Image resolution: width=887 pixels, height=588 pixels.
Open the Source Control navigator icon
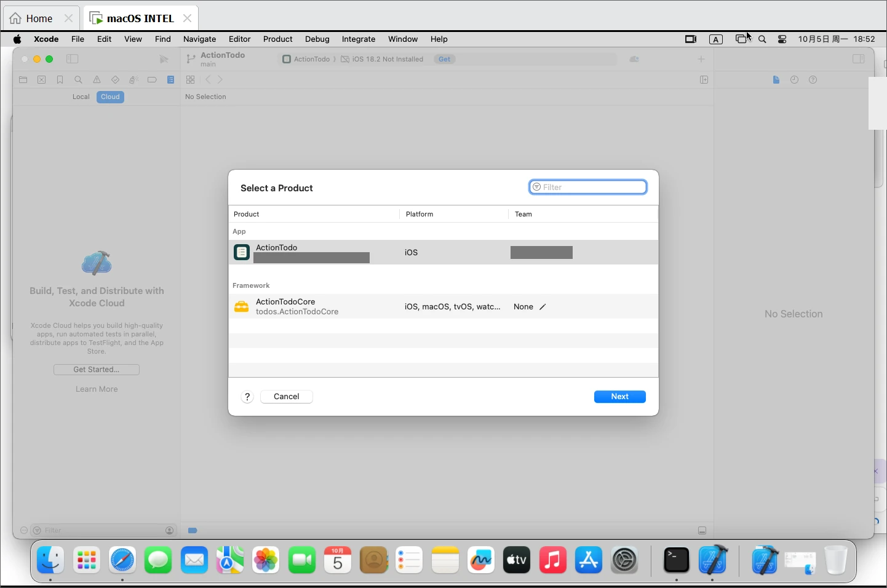[42, 80]
